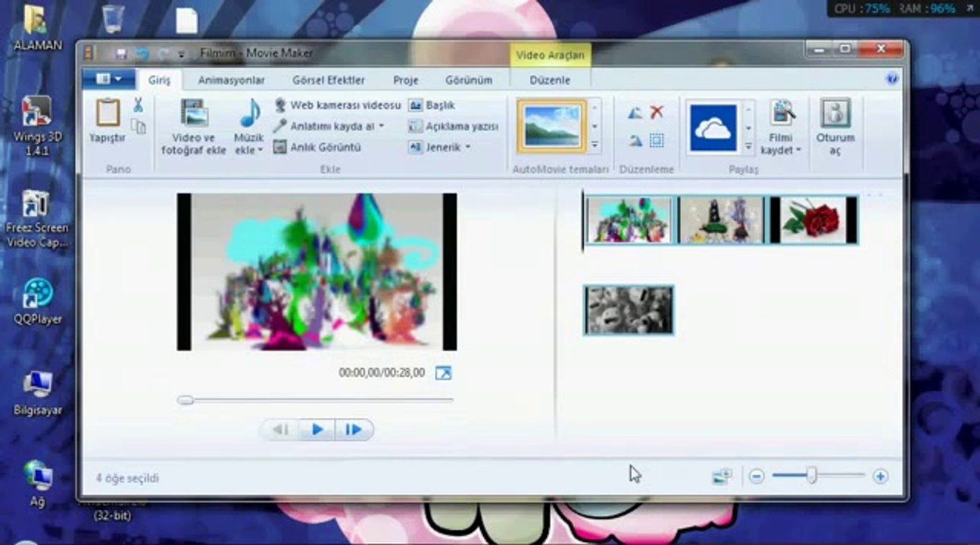Click the select all icon
The width and height of the screenshot is (980, 545).
657,140
